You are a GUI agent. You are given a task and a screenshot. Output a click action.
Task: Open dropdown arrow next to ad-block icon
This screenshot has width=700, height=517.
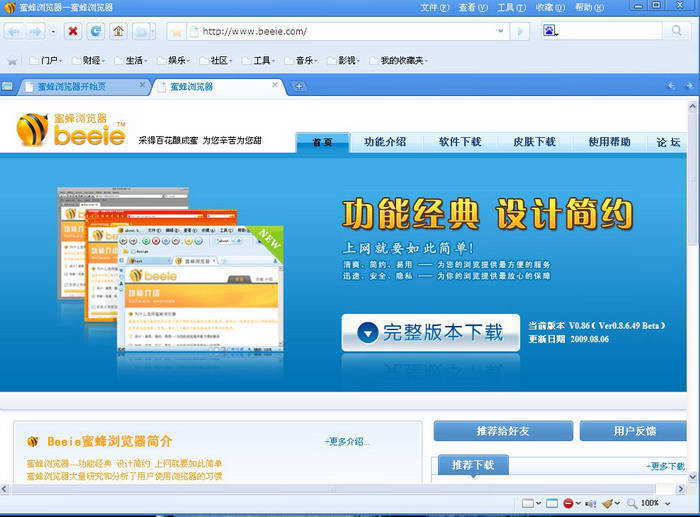578,503
